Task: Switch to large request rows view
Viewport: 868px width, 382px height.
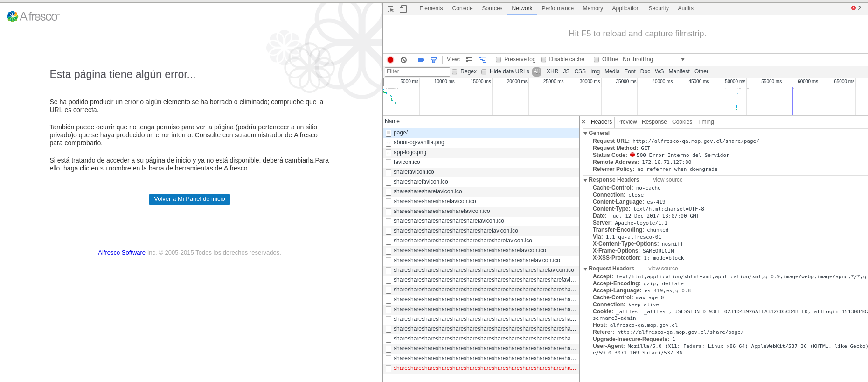Action: pos(469,60)
